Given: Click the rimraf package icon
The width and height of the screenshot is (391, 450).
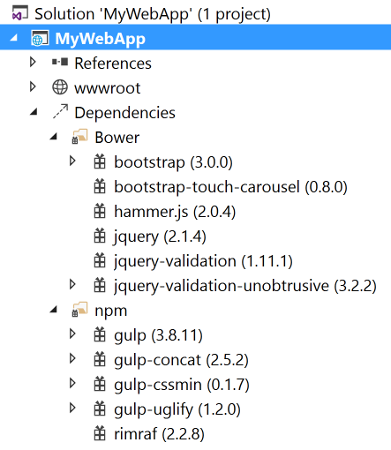Looking at the screenshot, I should (x=99, y=433).
